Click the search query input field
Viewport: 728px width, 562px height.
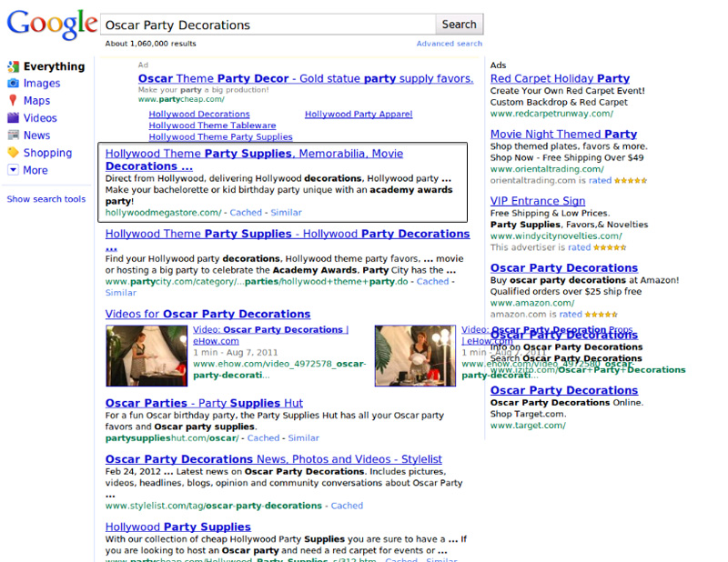click(x=268, y=25)
